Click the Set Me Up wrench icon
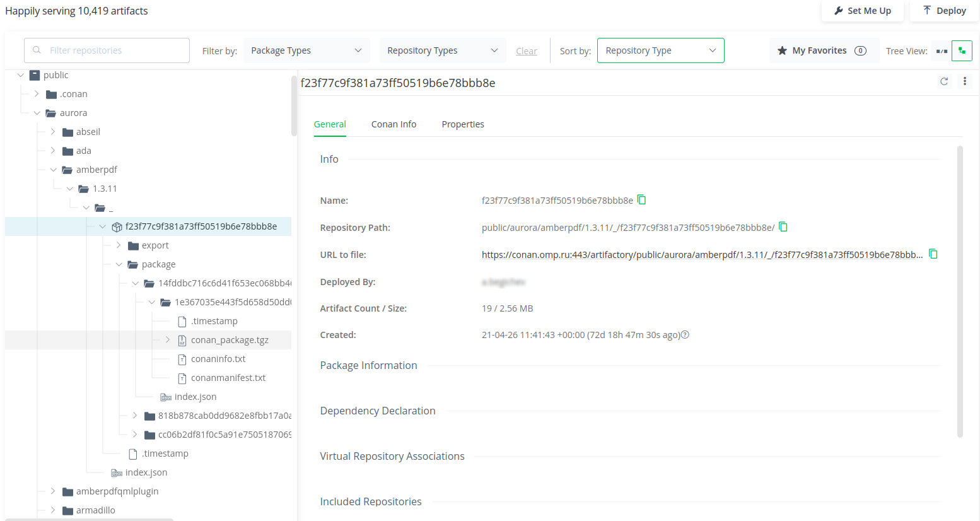This screenshot has width=980, height=521. (839, 11)
